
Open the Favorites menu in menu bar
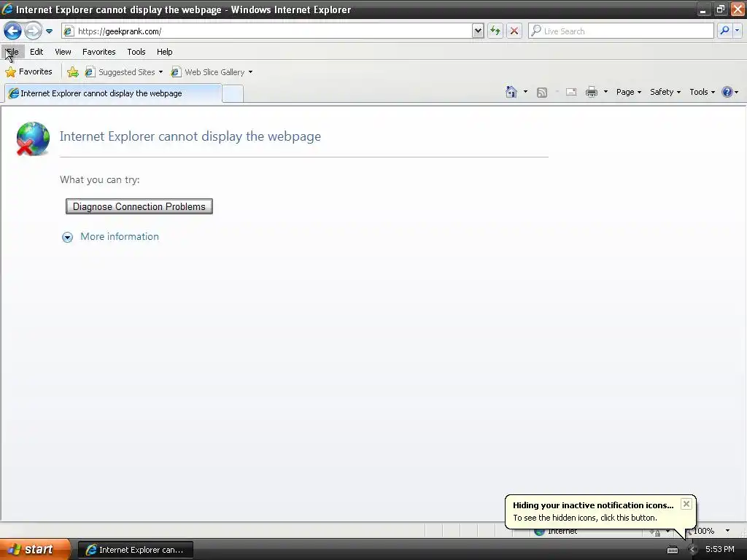coord(99,52)
